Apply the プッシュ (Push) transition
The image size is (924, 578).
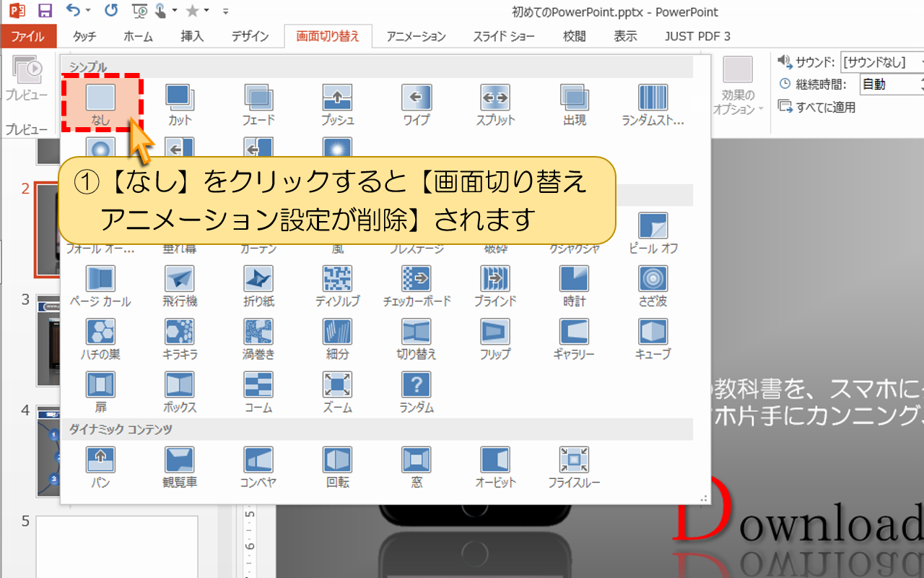(x=337, y=105)
